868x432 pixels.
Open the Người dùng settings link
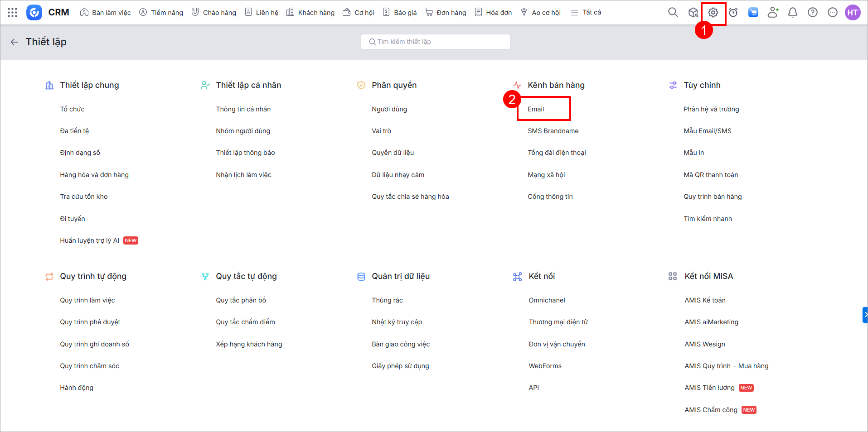coord(389,109)
